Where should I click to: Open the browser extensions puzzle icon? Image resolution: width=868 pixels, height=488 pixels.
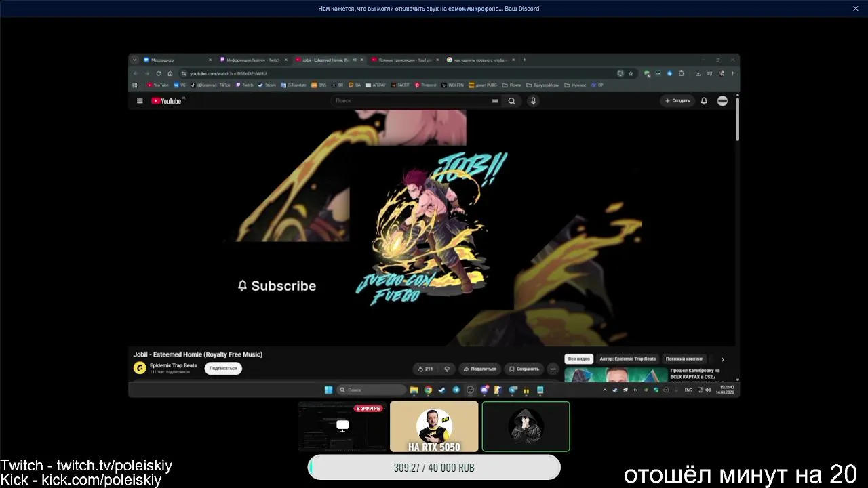pos(680,73)
